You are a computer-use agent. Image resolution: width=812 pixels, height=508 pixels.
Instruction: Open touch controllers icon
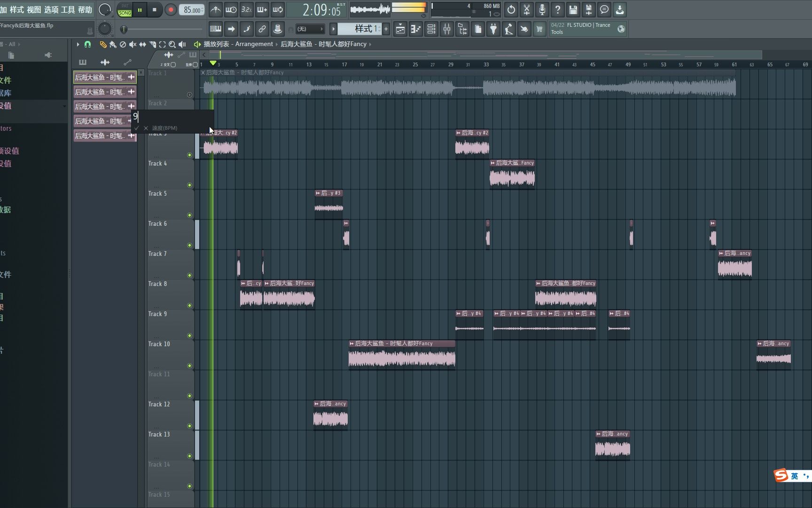(524, 29)
